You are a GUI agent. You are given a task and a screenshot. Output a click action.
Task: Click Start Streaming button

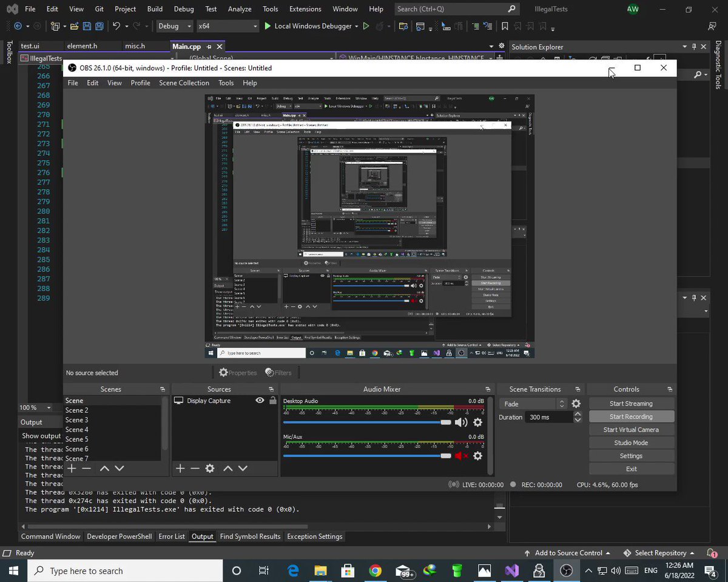click(x=631, y=404)
